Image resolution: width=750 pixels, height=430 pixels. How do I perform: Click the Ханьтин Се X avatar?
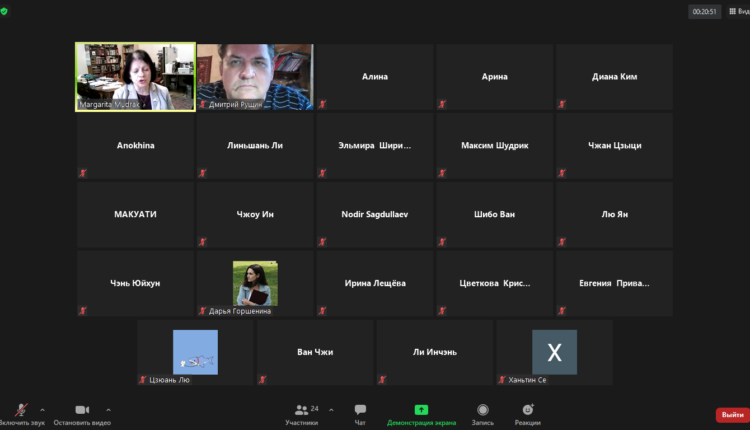pyautogui.click(x=554, y=352)
